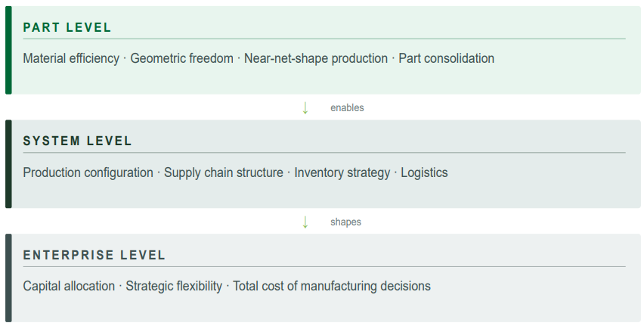Select the PART LEVEL heading

coord(67,28)
